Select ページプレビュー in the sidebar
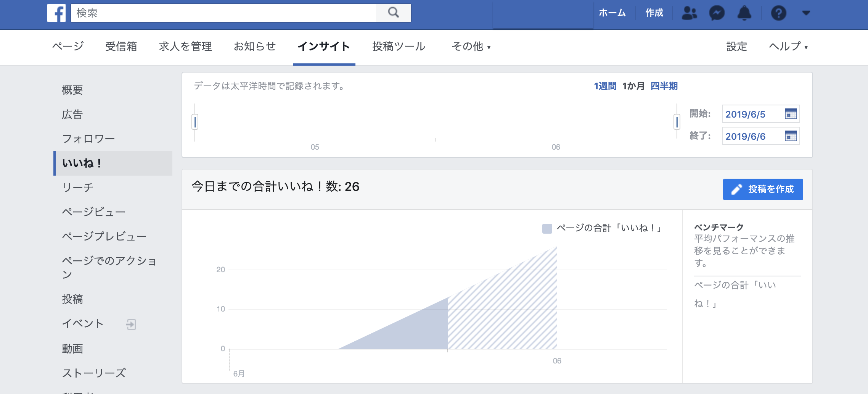 coord(104,236)
